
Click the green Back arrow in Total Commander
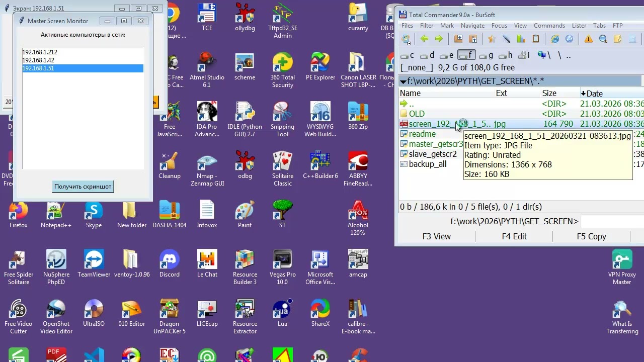click(x=424, y=39)
